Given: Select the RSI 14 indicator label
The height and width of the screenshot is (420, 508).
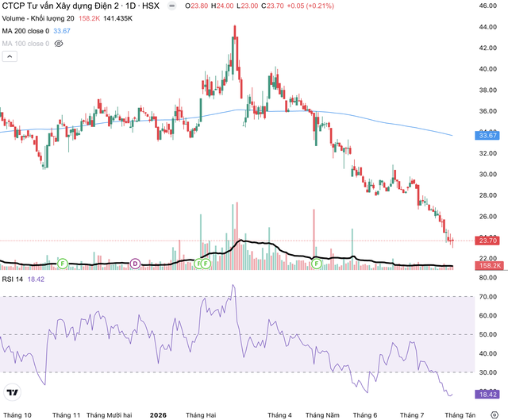Looking at the screenshot, I should [x=13, y=279].
